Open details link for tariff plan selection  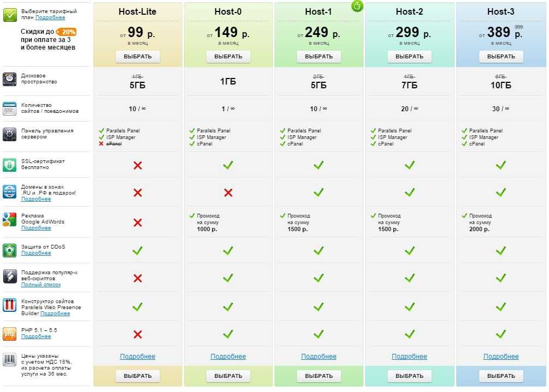50,18
